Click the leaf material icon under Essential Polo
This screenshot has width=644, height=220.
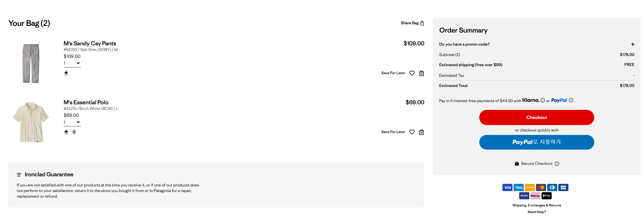pyautogui.click(x=74, y=132)
